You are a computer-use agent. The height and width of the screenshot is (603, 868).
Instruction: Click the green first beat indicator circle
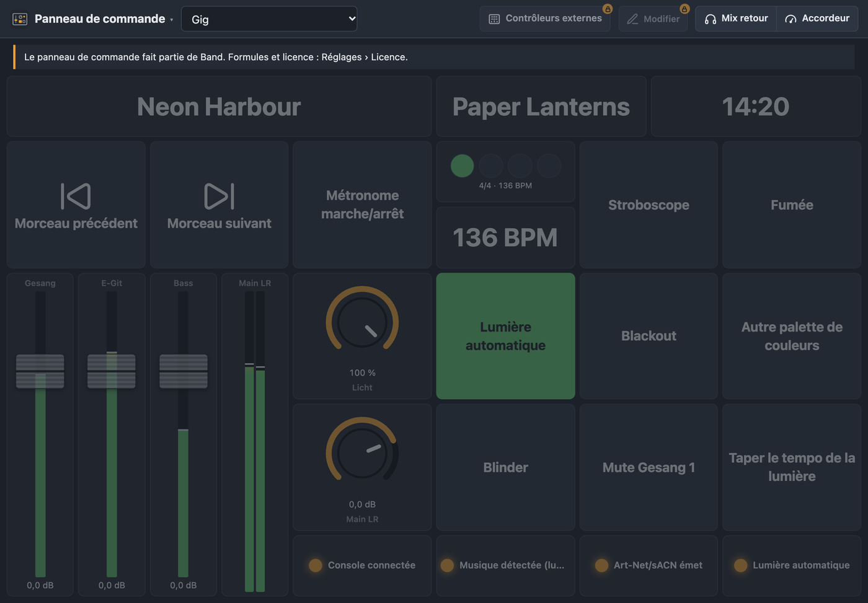pos(462,165)
